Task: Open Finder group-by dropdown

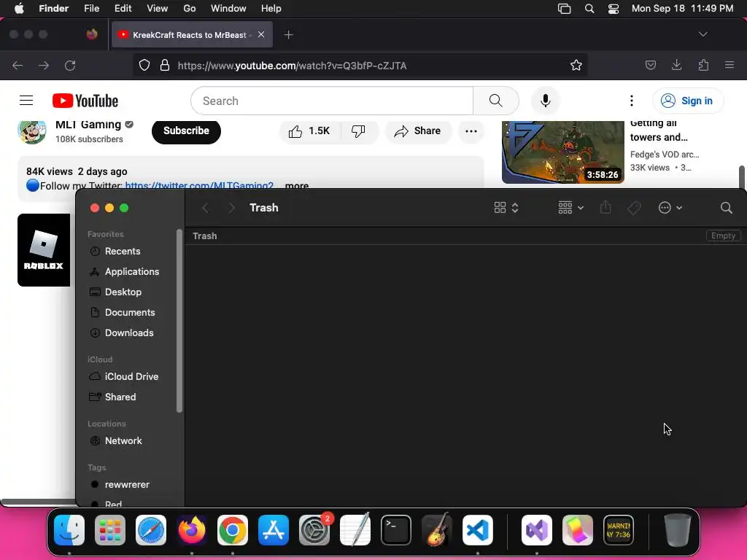Action: click(570, 208)
